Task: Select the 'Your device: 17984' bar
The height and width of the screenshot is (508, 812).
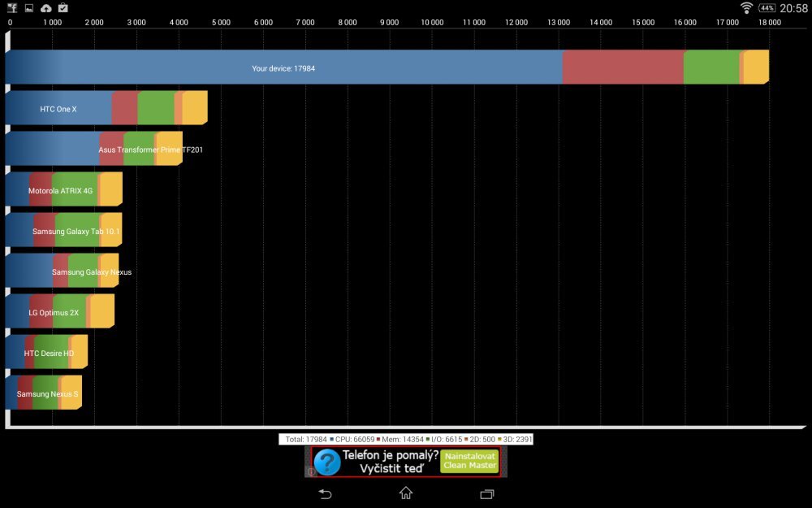Action: click(283, 68)
